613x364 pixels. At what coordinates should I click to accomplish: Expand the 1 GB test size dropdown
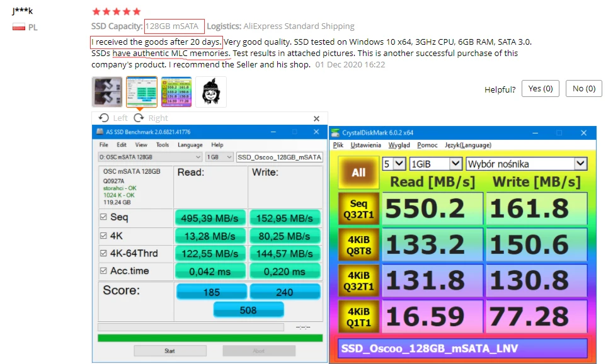219,157
